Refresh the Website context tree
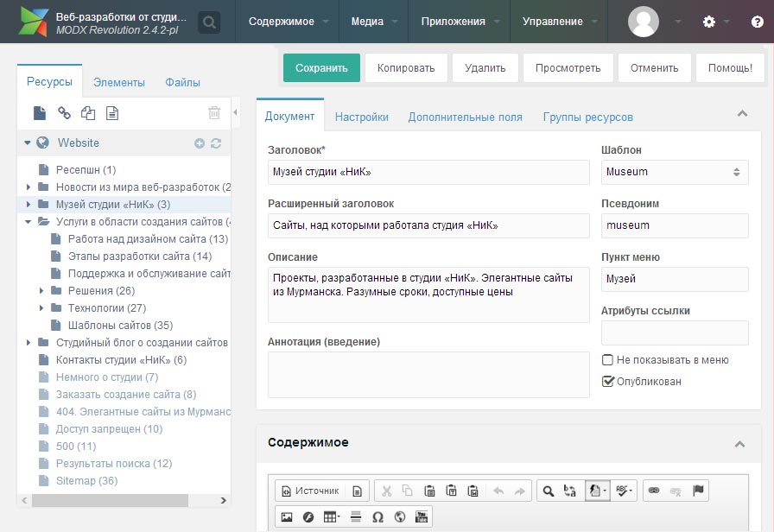This screenshot has width=774, height=532. click(216, 143)
